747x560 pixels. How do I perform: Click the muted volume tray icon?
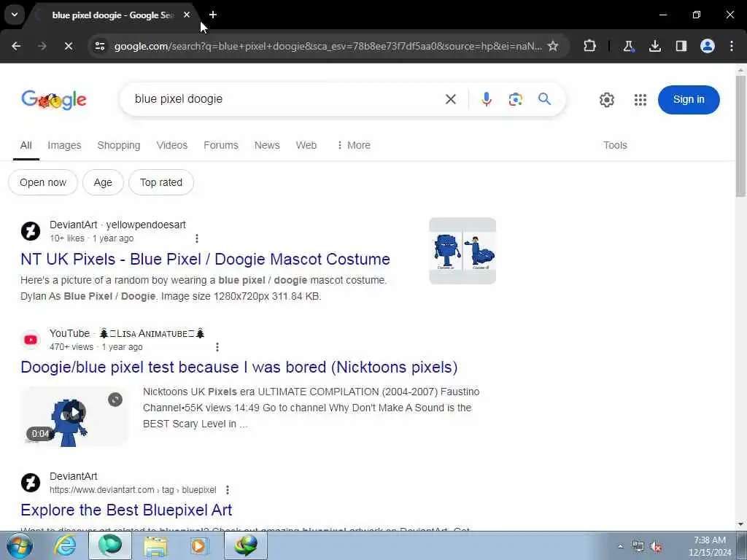(657, 547)
